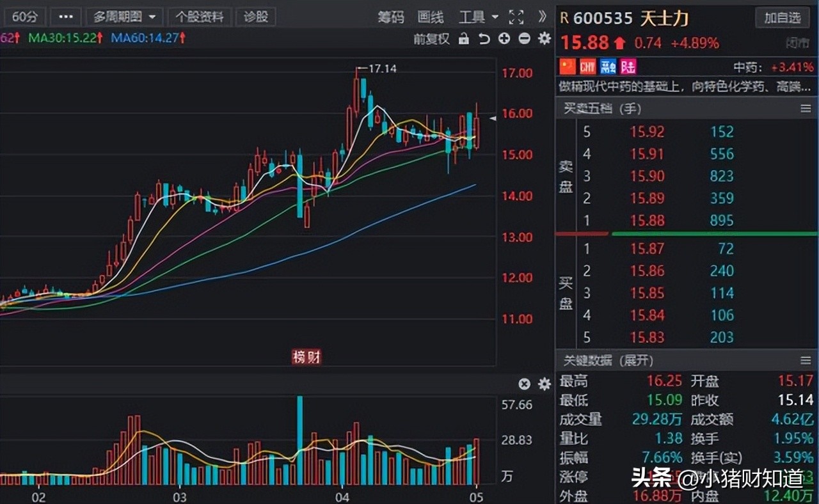Zoom in on the chart using the plus icon
This screenshot has height=504, width=819.
coord(504,39)
